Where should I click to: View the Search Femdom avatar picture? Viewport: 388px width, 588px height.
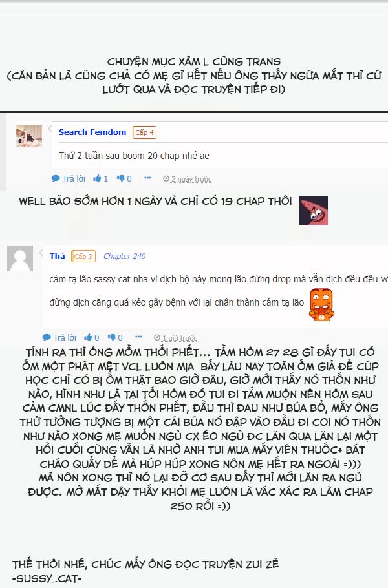tap(29, 136)
